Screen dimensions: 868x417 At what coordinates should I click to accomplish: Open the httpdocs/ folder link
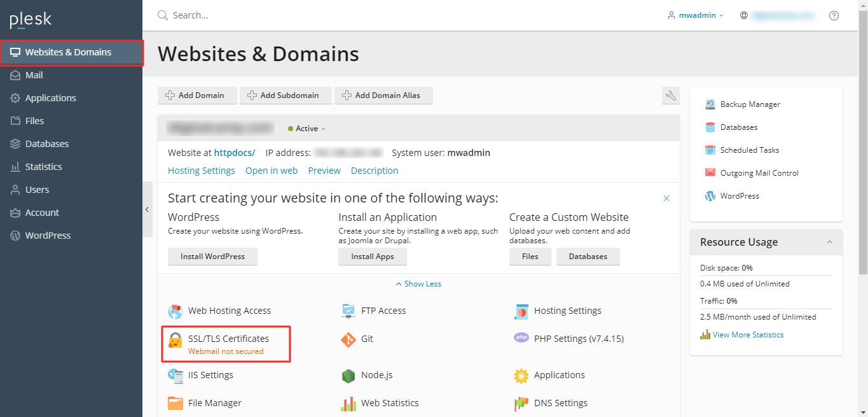coord(235,153)
